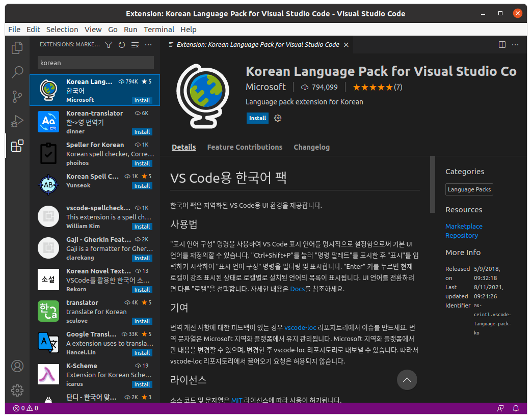Viewport: 532px width, 419px height.
Task: Filter extensions with the funnel icon
Action: pyautogui.click(x=109, y=45)
